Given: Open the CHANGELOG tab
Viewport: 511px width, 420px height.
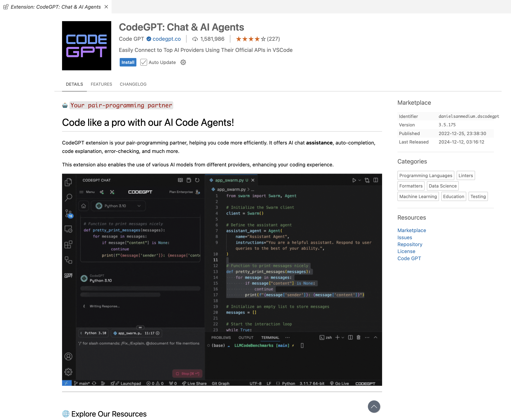Looking at the screenshot, I should 133,84.
